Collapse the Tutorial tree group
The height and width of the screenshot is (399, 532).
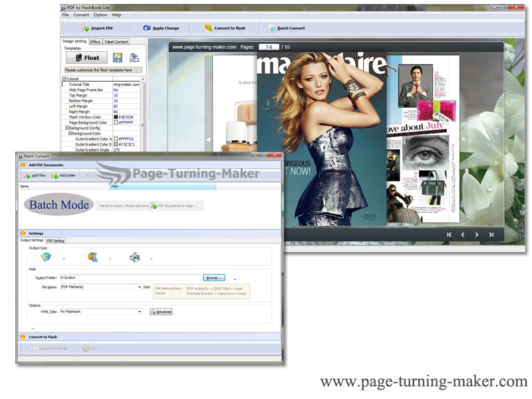click(64, 78)
